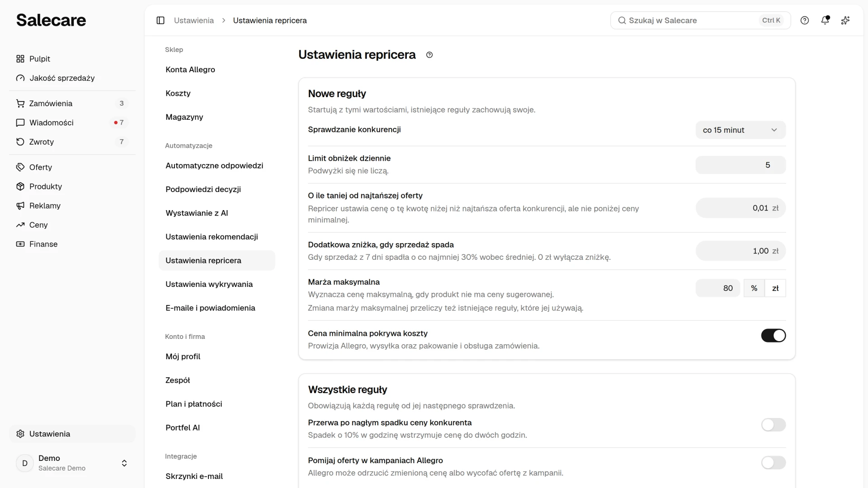
Task: Click the Ustawienia gear icon
Action: [x=20, y=434]
